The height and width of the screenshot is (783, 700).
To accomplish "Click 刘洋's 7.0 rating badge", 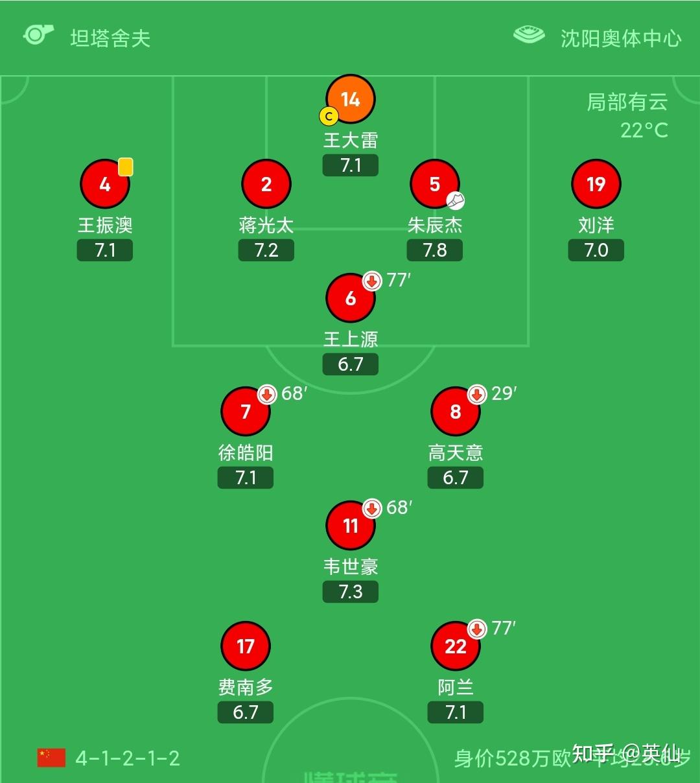I will pos(596,250).
